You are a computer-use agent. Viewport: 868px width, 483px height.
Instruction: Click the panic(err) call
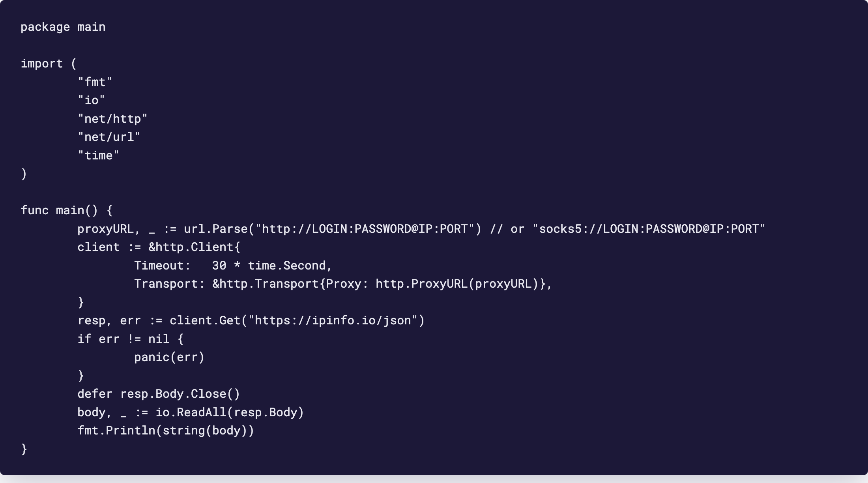click(x=169, y=357)
